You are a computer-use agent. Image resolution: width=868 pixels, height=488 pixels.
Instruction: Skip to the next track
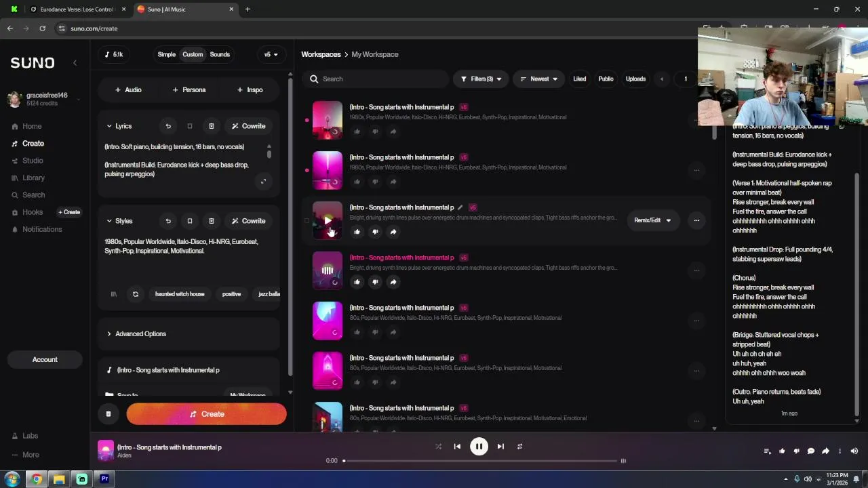pyautogui.click(x=500, y=446)
